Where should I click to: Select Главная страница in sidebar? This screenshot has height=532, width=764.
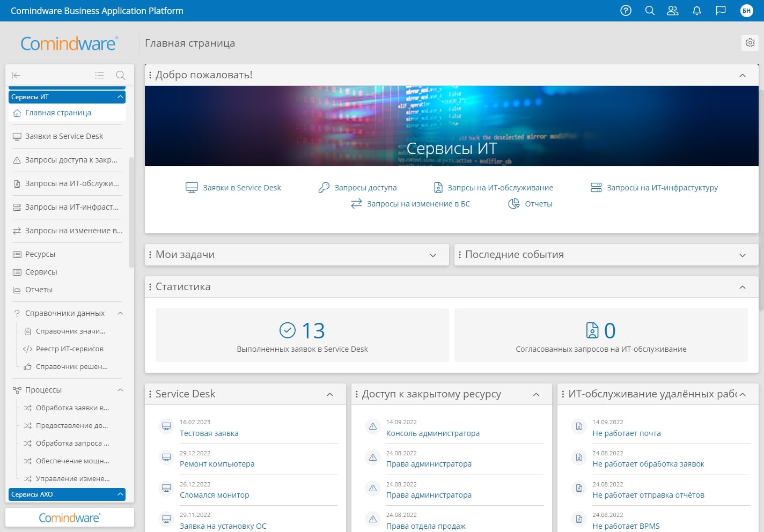(x=67, y=113)
